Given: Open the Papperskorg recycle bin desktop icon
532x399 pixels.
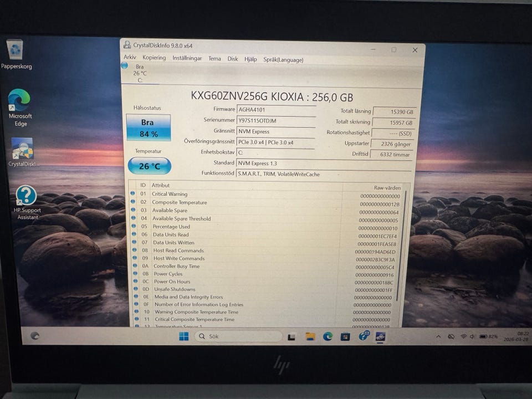Looking at the screenshot, I should point(16,54).
